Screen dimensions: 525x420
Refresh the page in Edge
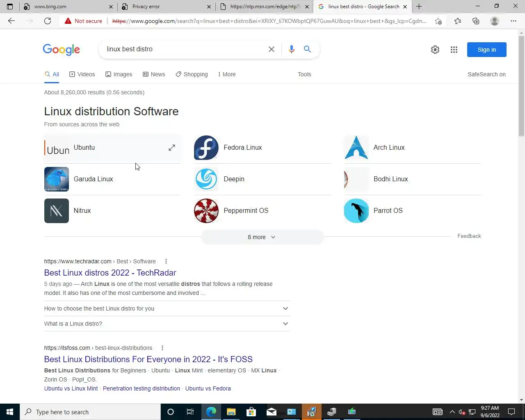coord(48,21)
